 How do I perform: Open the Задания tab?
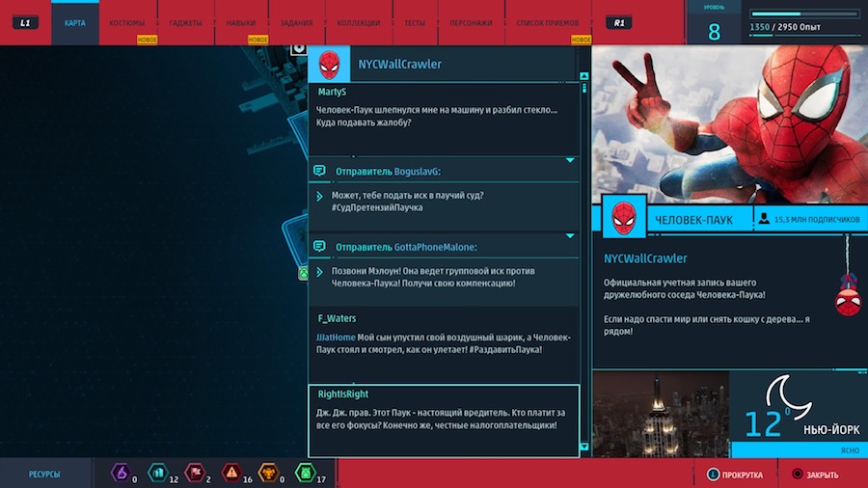pos(296,23)
